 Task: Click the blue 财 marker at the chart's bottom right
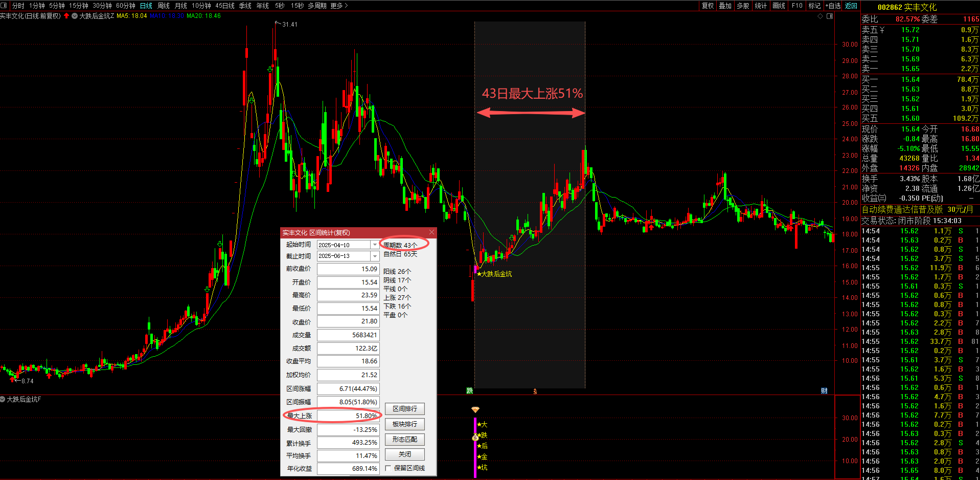pyautogui.click(x=824, y=391)
